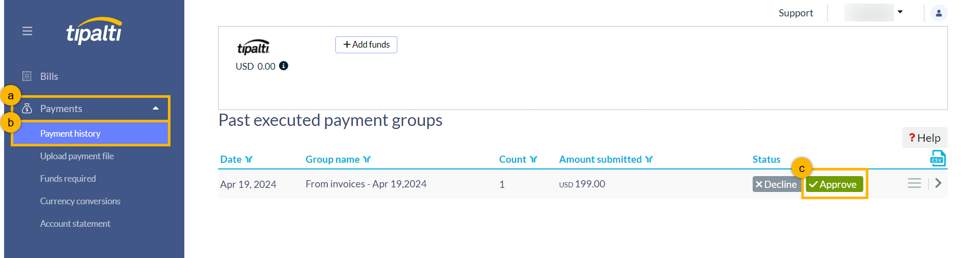The image size is (980, 258).
Task: Open row options menu lines icon
Action: click(914, 183)
